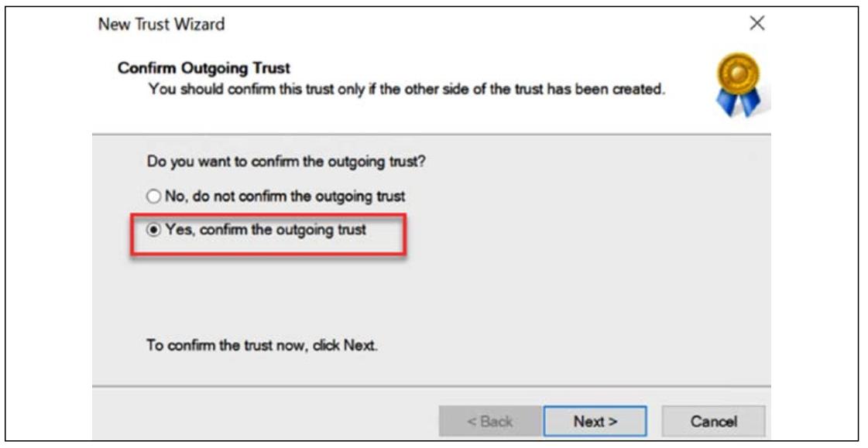Click the 'You should confirm this trust' subtitle
Image resolution: width=868 pixels, height=448 pixels.
pos(407,88)
